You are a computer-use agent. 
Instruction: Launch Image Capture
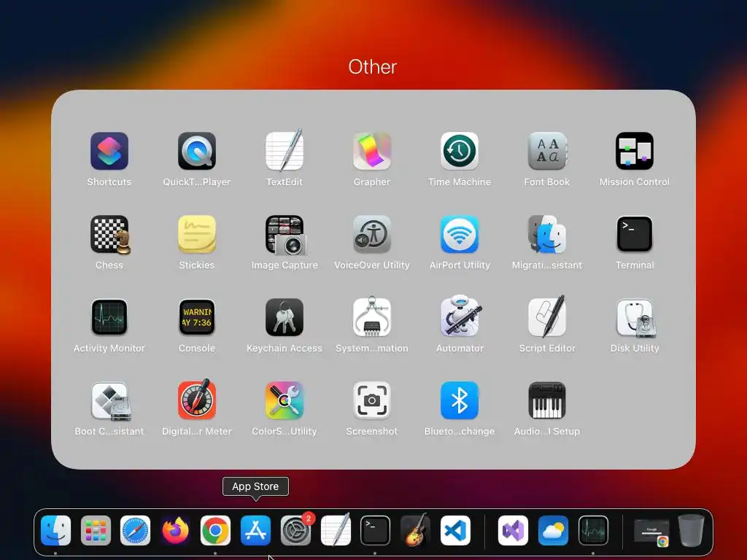[x=285, y=234]
